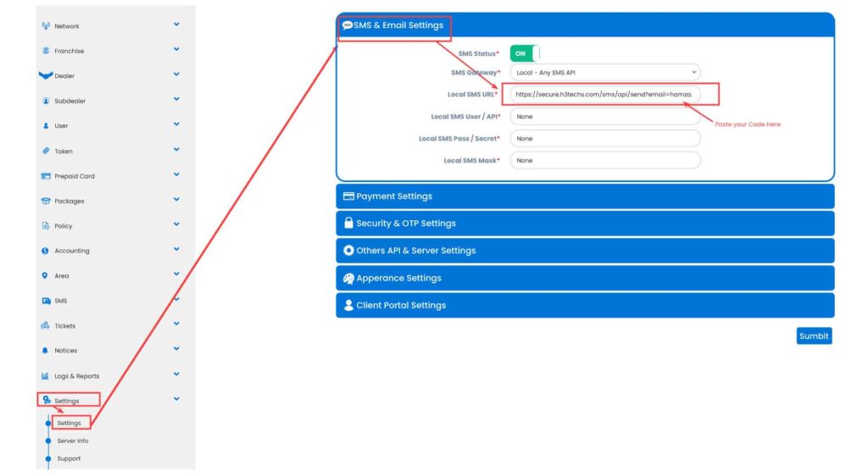The width and height of the screenshot is (868, 476).
Task: Expand the Packages menu chevron
Action: click(176, 200)
